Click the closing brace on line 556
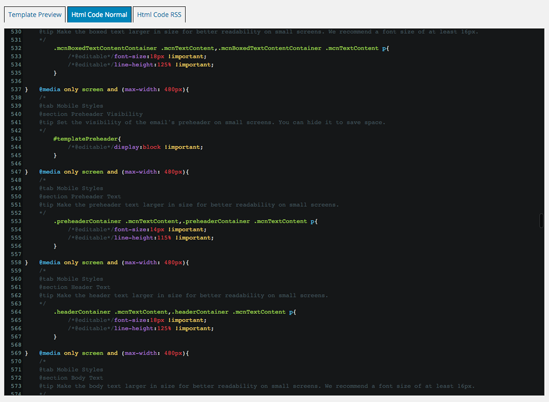Image resolution: width=549 pixels, height=402 pixels. 55,246
